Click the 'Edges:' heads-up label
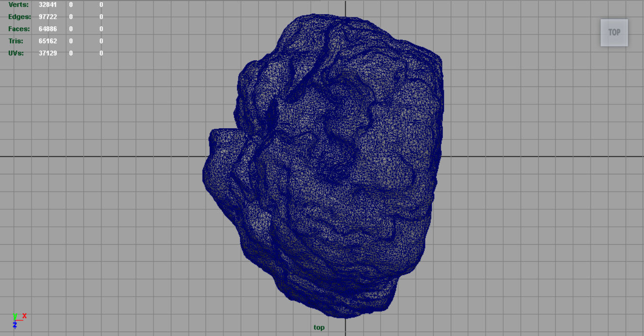644x336 pixels. 19,17
